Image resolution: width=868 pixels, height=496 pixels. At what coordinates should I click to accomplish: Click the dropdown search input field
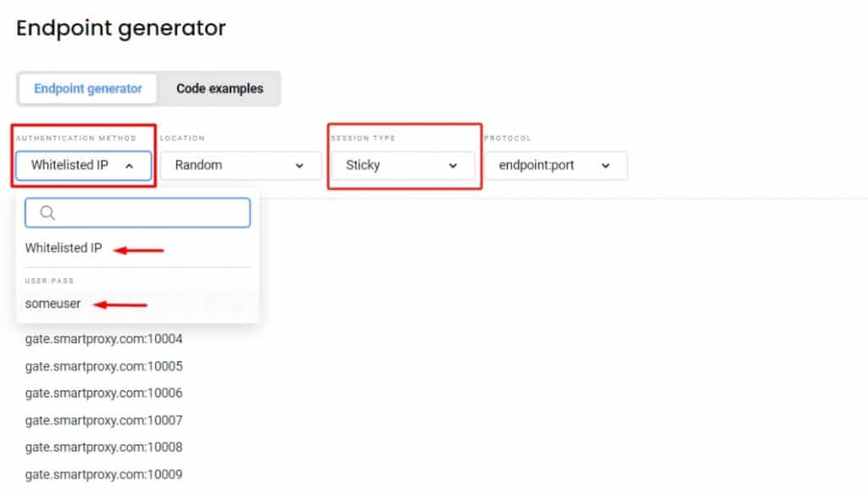148,214
